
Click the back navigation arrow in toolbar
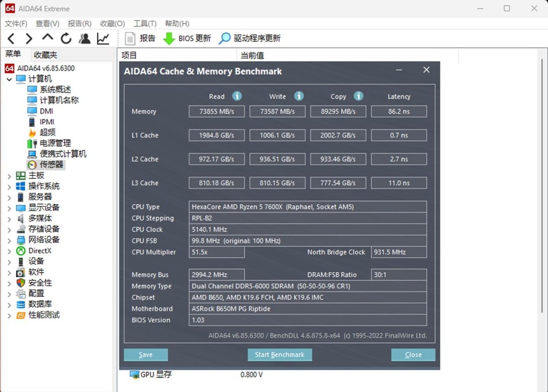(x=11, y=38)
